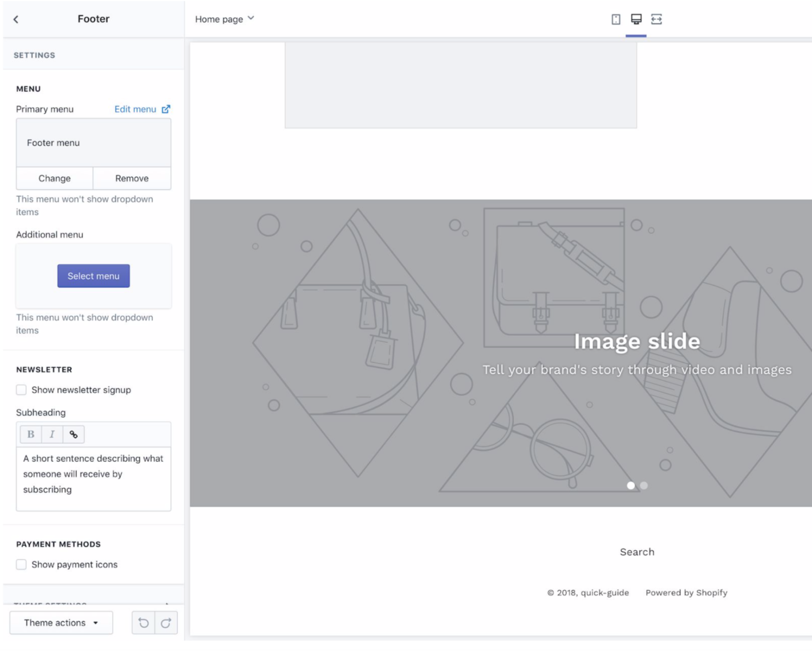Enable Show payment icons

click(21, 564)
